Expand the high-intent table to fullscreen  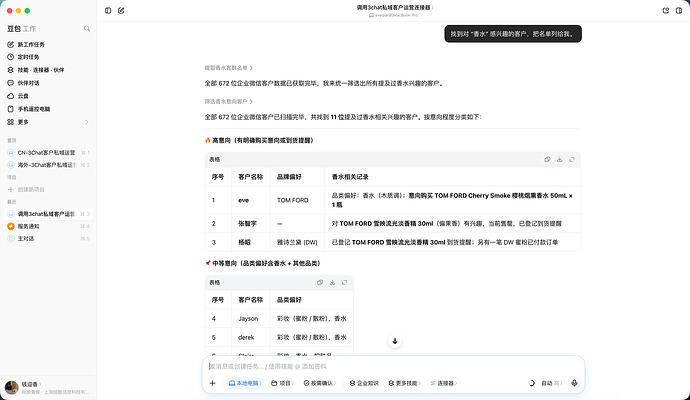[572, 159]
